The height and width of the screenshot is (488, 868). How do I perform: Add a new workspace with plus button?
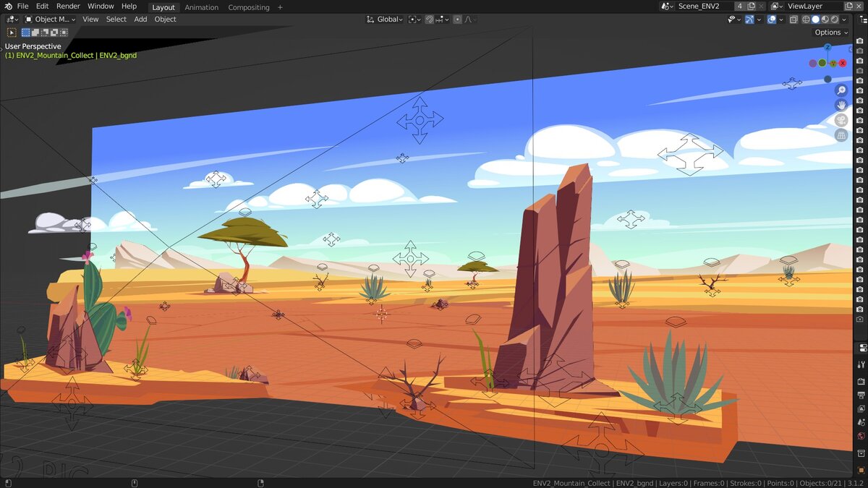(x=281, y=7)
